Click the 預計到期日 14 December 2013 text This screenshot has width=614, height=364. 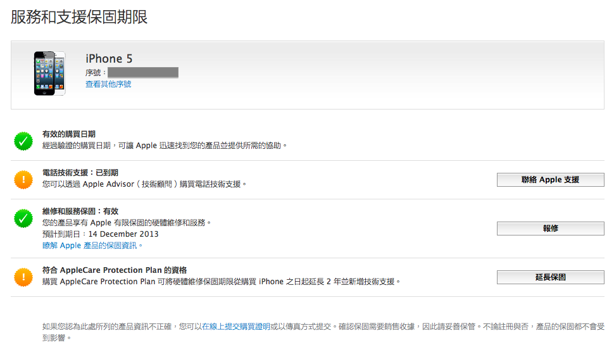pyautogui.click(x=100, y=234)
